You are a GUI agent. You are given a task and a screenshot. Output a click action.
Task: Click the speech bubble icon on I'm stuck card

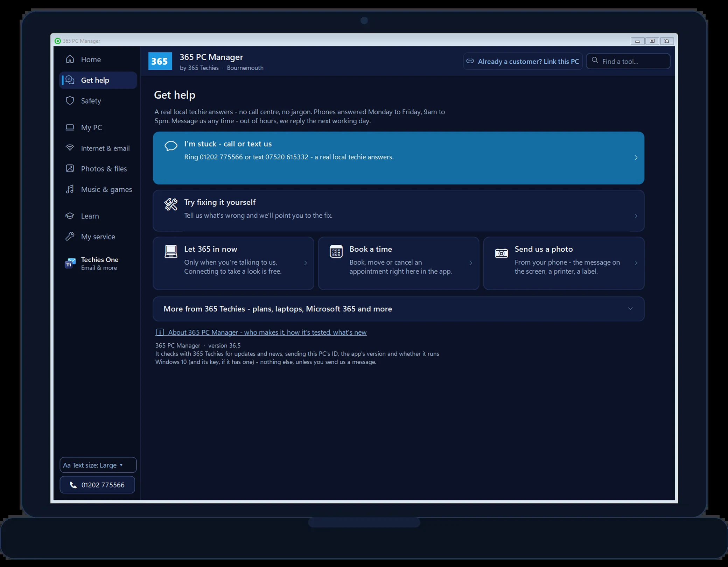(x=171, y=146)
